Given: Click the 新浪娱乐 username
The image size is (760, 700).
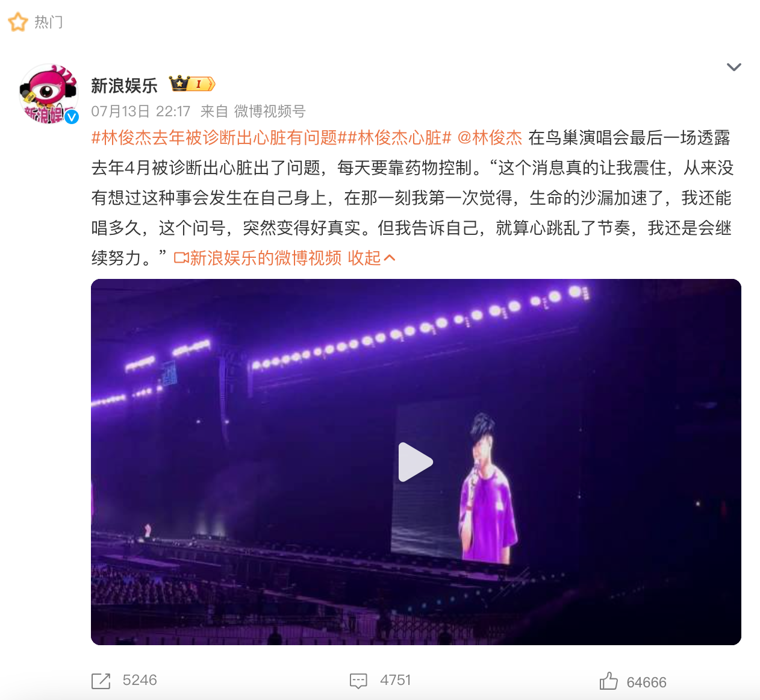Looking at the screenshot, I should click(x=125, y=86).
